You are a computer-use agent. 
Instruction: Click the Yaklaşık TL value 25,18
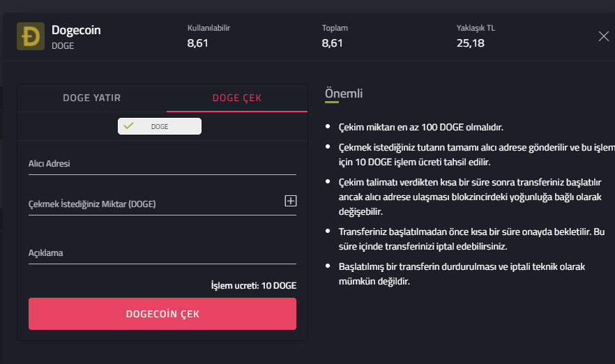[471, 43]
